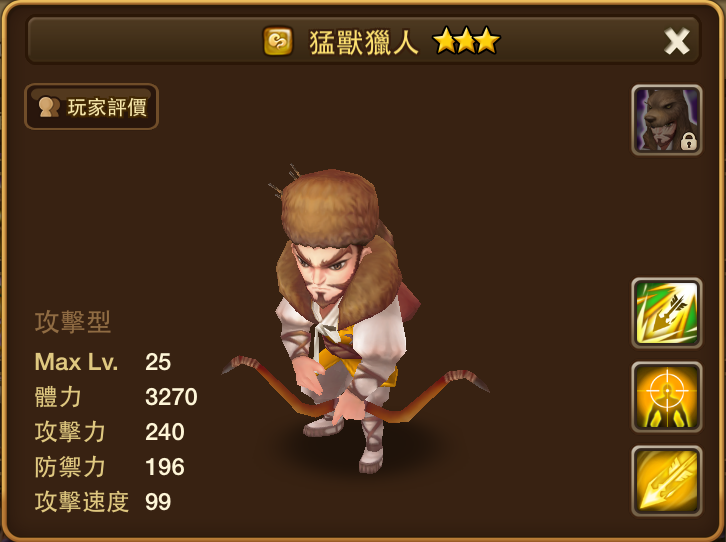
Task: Click the 猛獸獵人 monster name title
Action: [363, 42]
